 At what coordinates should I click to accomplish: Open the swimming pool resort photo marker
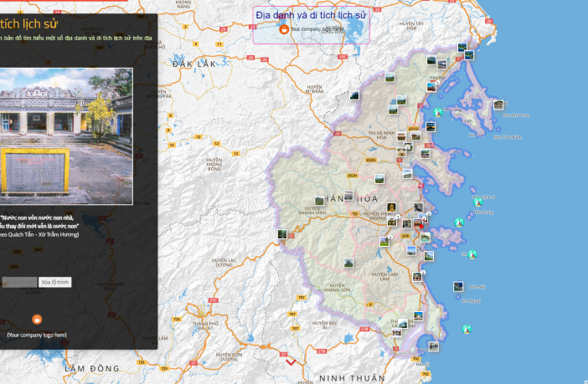pos(425,237)
